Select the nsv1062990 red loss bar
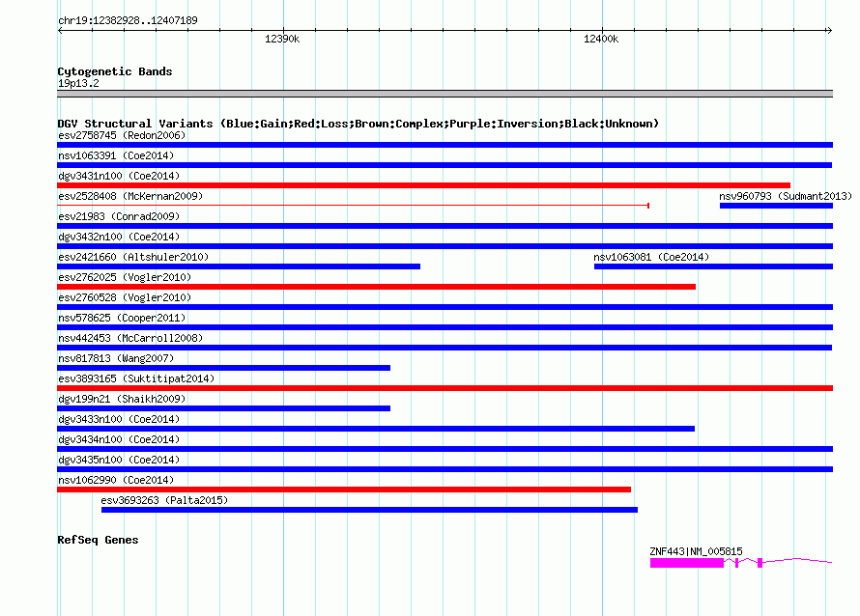 pos(344,490)
